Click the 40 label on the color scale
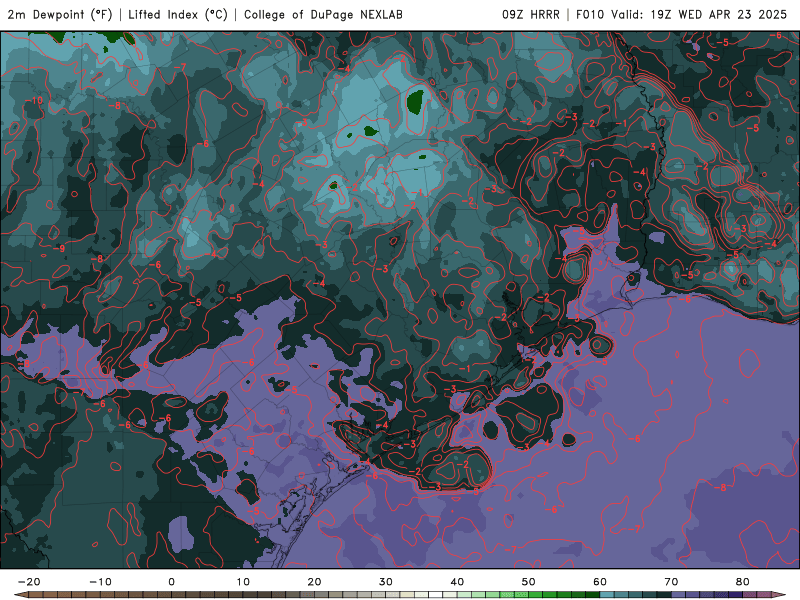 (457, 582)
